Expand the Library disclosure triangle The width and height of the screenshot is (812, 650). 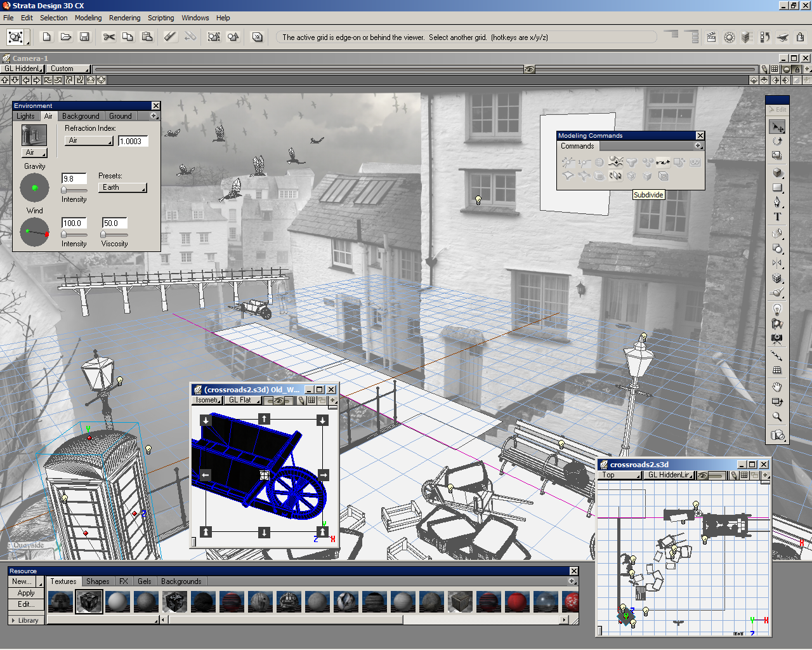[13, 620]
